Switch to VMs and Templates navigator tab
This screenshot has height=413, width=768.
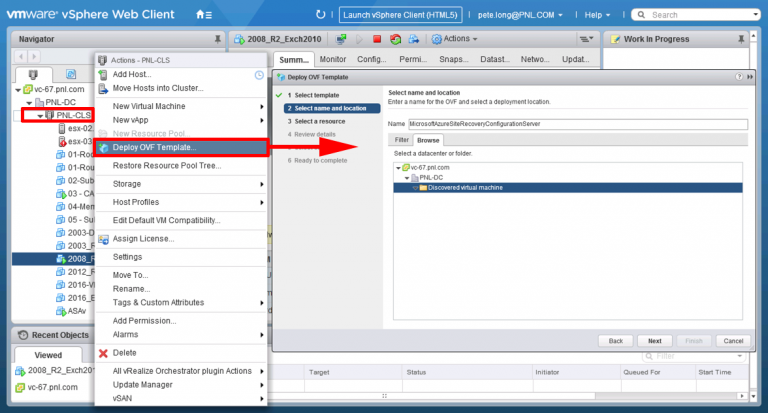coord(71,74)
